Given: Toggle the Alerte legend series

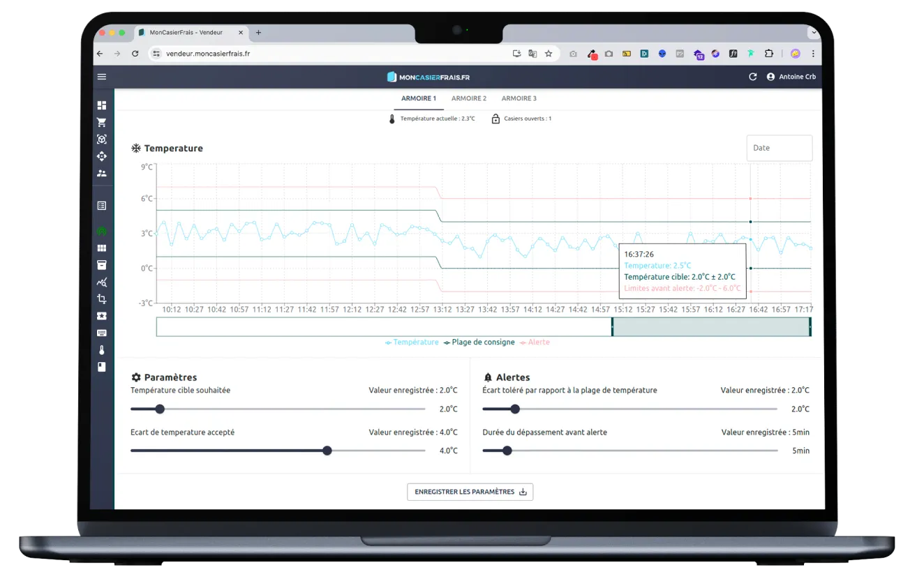Looking at the screenshot, I should tap(535, 342).
